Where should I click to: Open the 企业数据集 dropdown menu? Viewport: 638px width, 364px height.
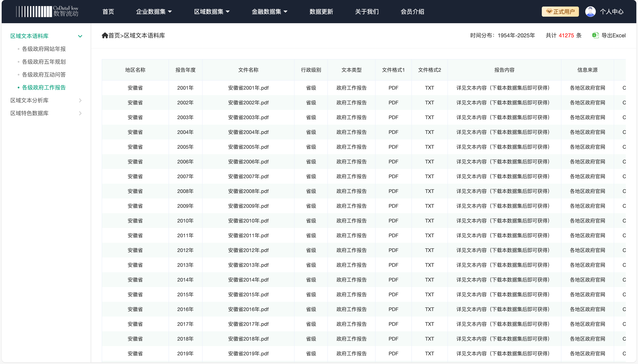[154, 12]
